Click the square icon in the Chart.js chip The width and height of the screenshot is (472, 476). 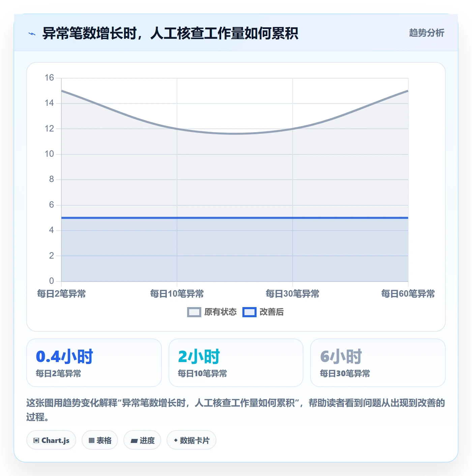click(36, 441)
